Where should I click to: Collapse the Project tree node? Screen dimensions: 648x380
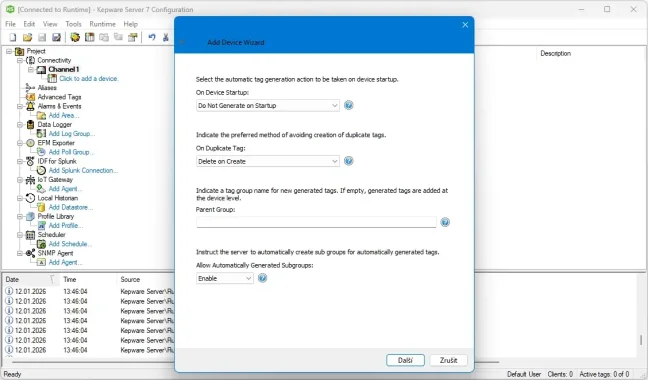click(x=9, y=51)
